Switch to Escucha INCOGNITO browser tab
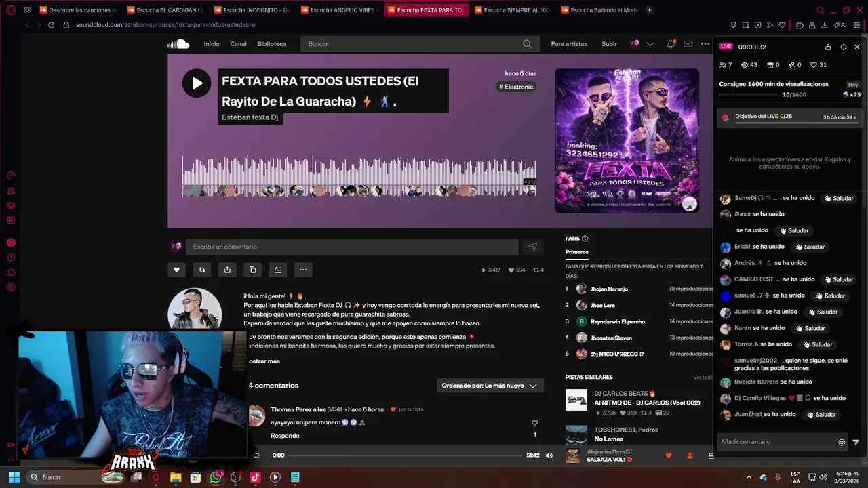 point(252,10)
